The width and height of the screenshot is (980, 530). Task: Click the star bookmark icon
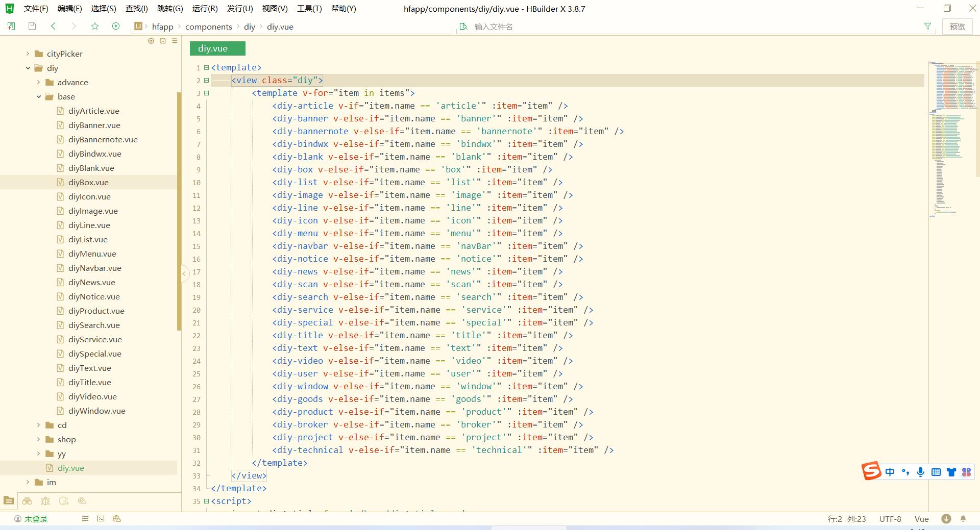click(x=95, y=26)
